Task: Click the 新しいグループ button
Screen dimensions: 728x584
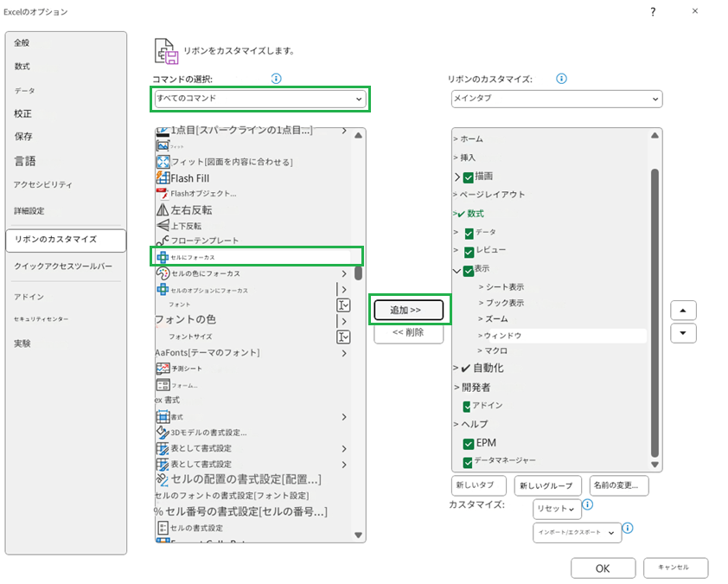Action: tap(547, 485)
